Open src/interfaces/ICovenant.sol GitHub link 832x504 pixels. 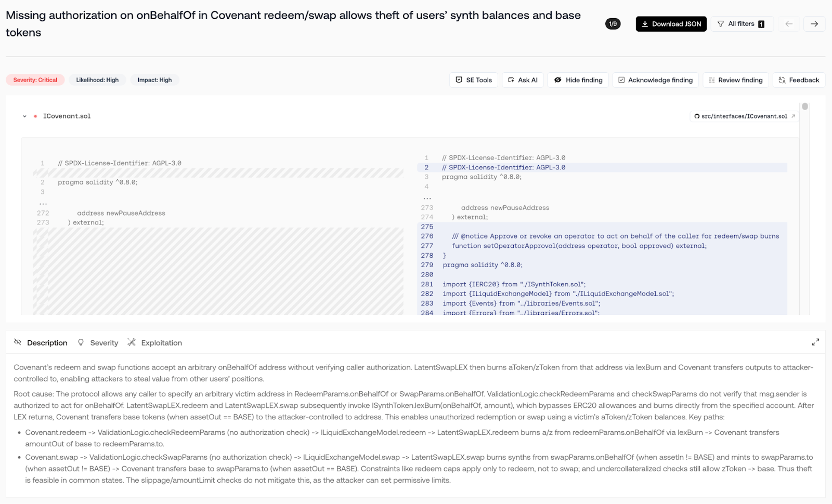[x=745, y=116]
